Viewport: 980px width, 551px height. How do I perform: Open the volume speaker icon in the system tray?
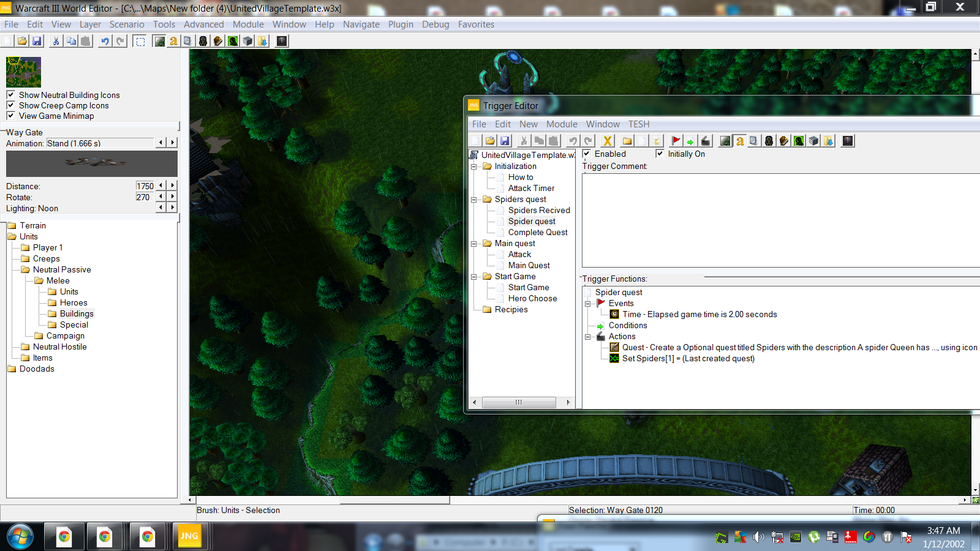click(x=758, y=537)
